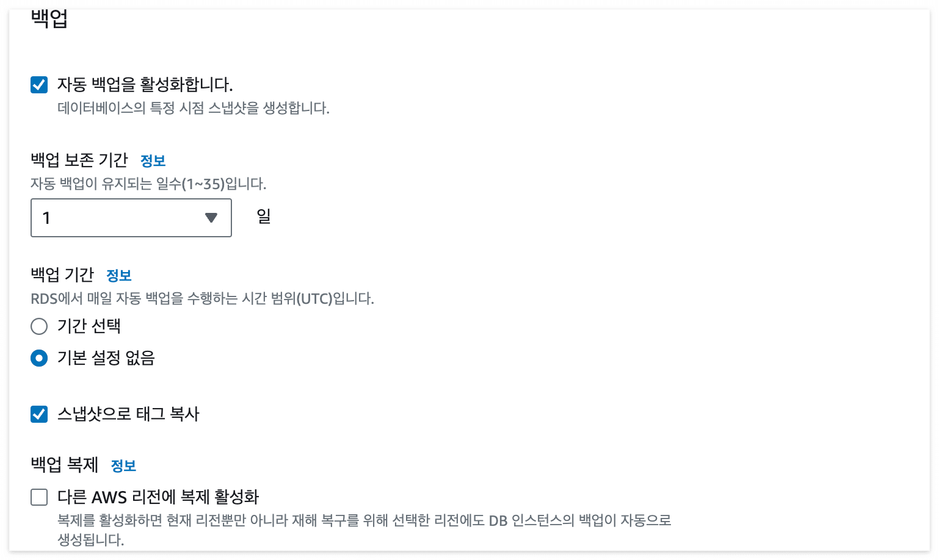The height and width of the screenshot is (560, 939).
Task: Switch backup window to "기간 선택" mode
Action: coord(39,326)
